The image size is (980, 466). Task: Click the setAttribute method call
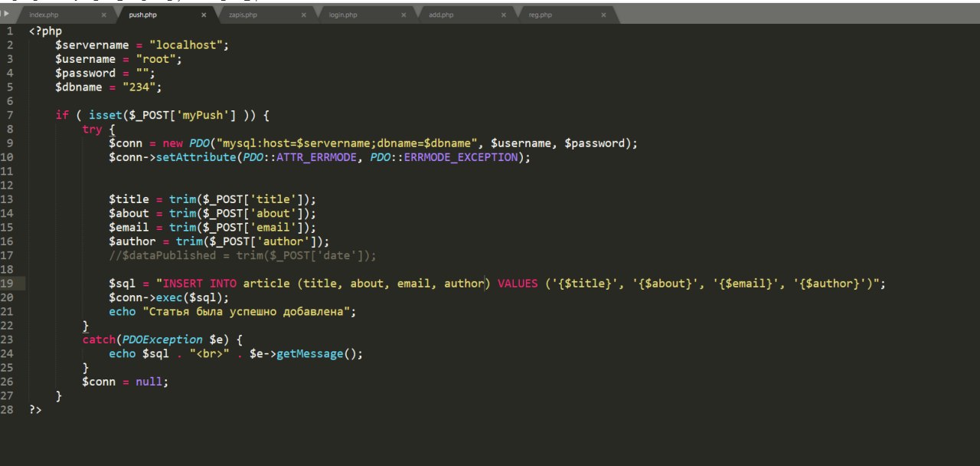pos(195,157)
